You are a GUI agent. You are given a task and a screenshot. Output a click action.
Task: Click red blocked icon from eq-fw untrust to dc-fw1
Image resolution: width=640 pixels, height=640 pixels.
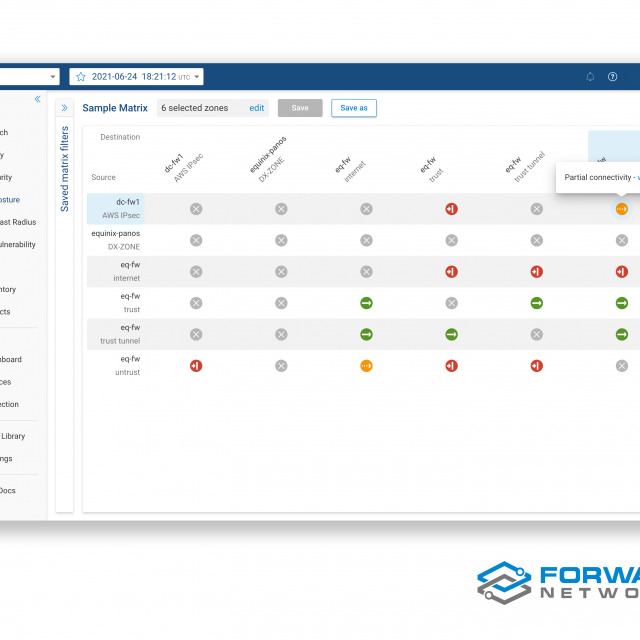point(196,366)
